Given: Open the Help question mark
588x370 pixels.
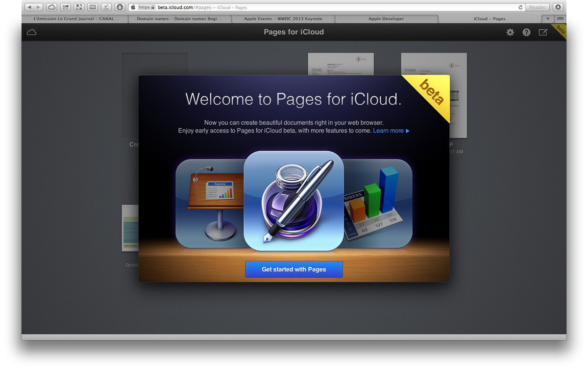Looking at the screenshot, I should click(526, 32).
